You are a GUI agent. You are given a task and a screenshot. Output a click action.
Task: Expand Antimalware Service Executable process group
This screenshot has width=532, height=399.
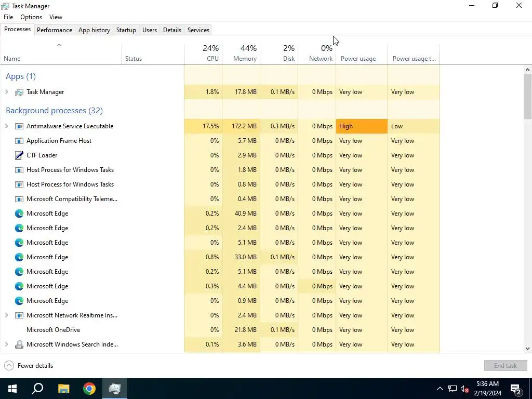click(6, 126)
